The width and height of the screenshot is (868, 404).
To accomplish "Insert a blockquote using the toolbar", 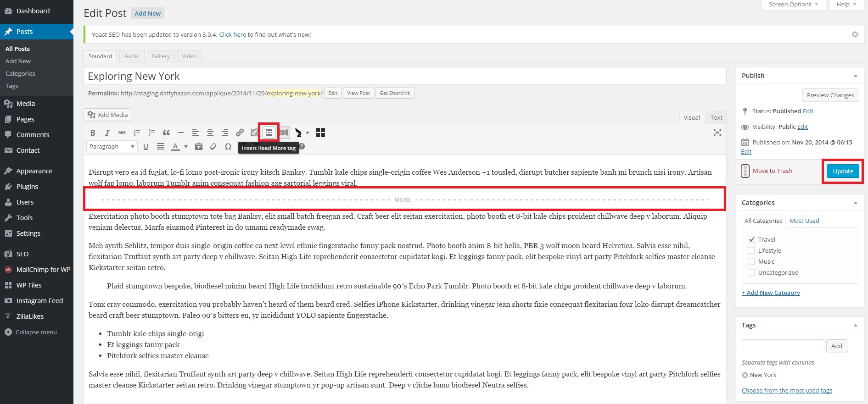I will tap(166, 133).
